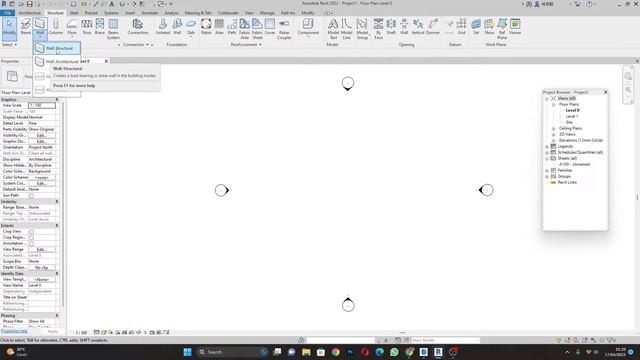Open the File tab
The image size is (640, 360).
(x=7, y=13)
